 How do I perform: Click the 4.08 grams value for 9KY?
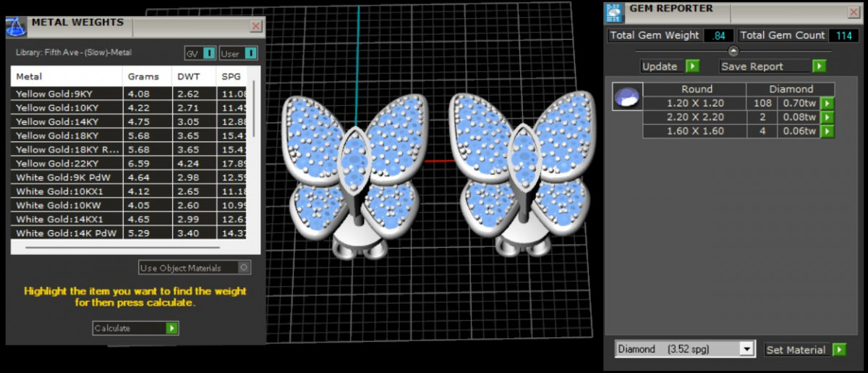(148, 93)
